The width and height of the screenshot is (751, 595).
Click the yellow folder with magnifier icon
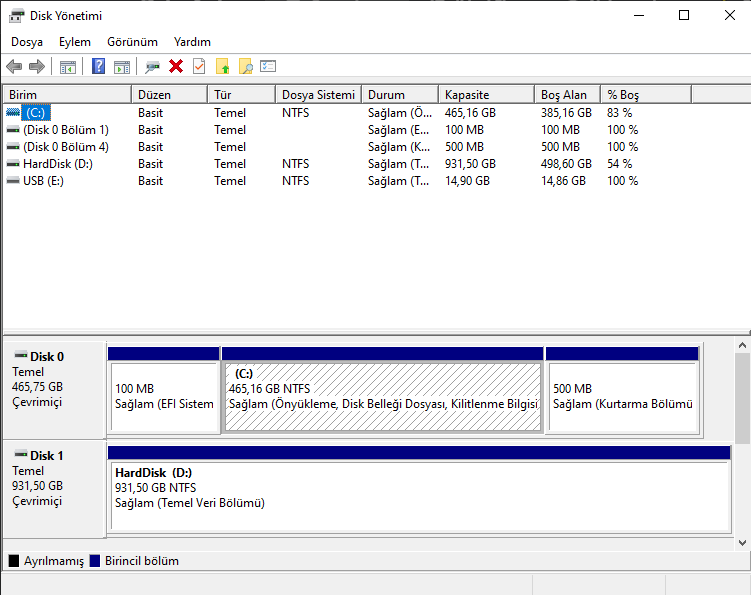246,66
